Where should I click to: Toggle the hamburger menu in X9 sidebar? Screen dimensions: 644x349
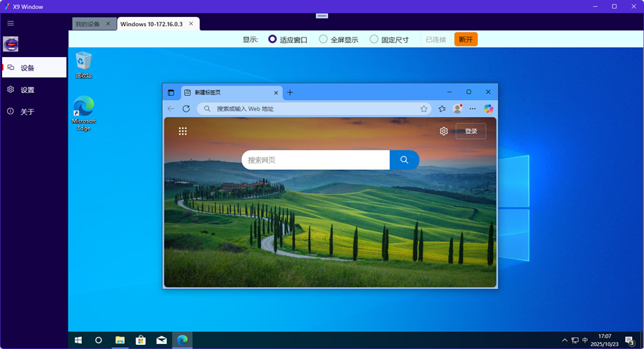(x=11, y=23)
